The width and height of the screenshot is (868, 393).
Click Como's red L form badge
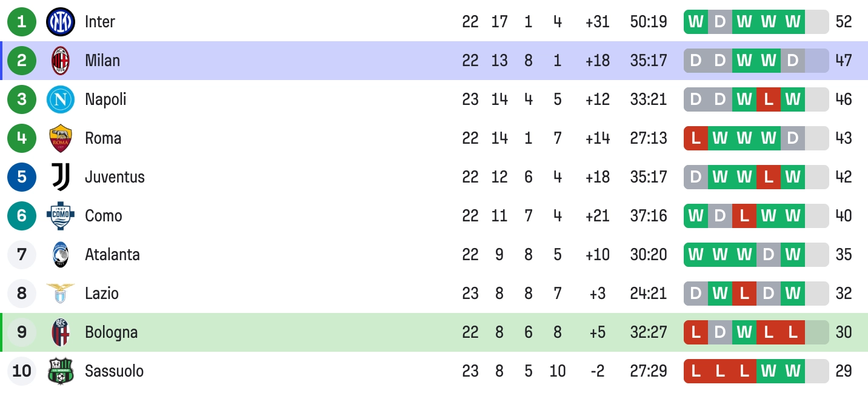744,216
